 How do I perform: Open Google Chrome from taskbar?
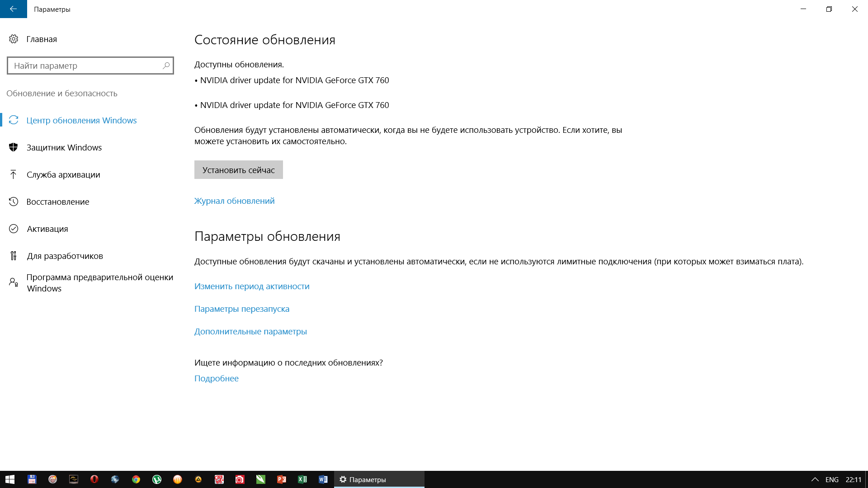pos(136,479)
